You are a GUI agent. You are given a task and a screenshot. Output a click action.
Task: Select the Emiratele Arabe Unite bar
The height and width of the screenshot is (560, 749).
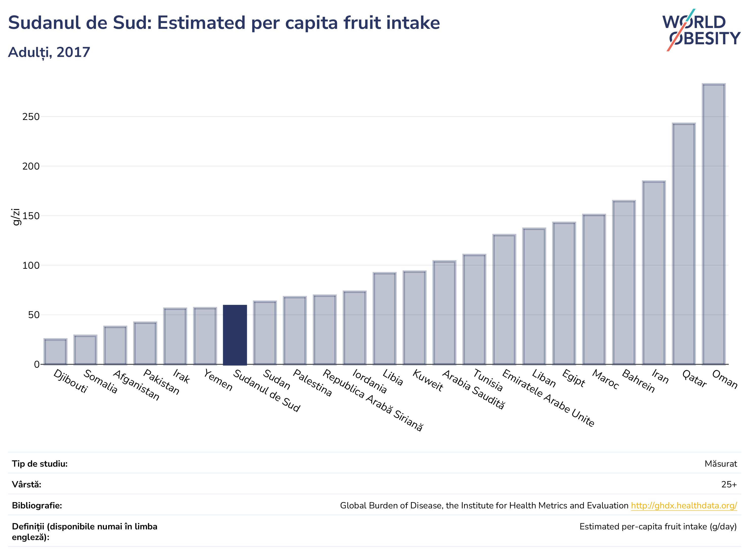(504, 300)
